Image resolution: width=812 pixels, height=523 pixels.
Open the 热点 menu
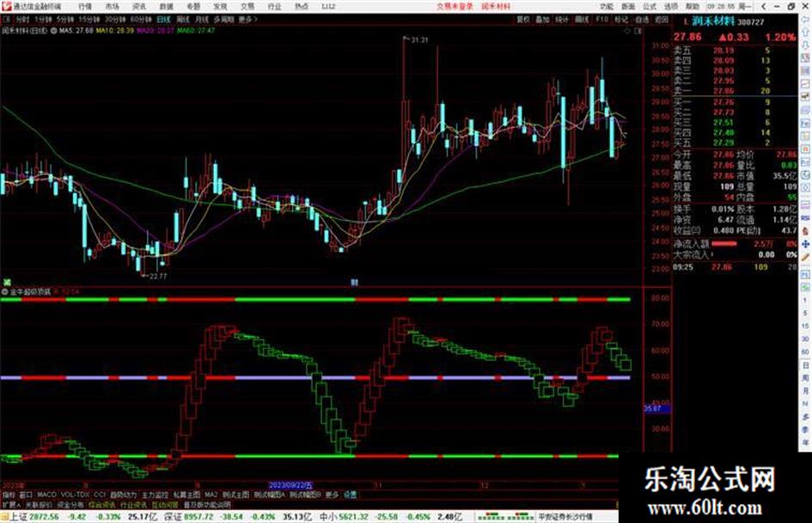(x=302, y=6)
